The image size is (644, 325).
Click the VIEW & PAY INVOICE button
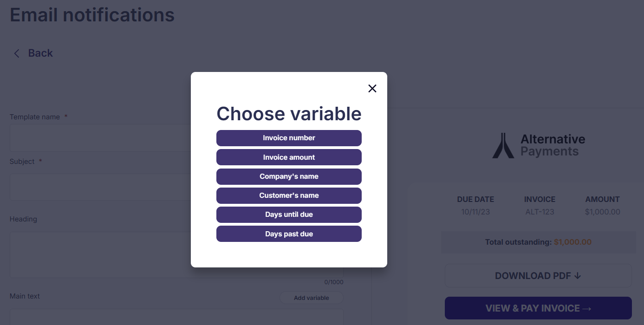coord(538,308)
